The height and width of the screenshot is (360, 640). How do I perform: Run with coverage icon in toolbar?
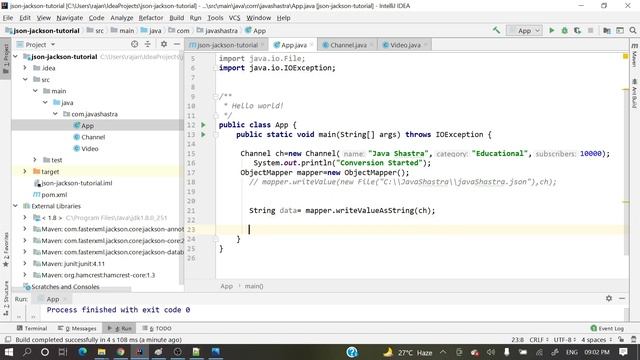(x=577, y=30)
